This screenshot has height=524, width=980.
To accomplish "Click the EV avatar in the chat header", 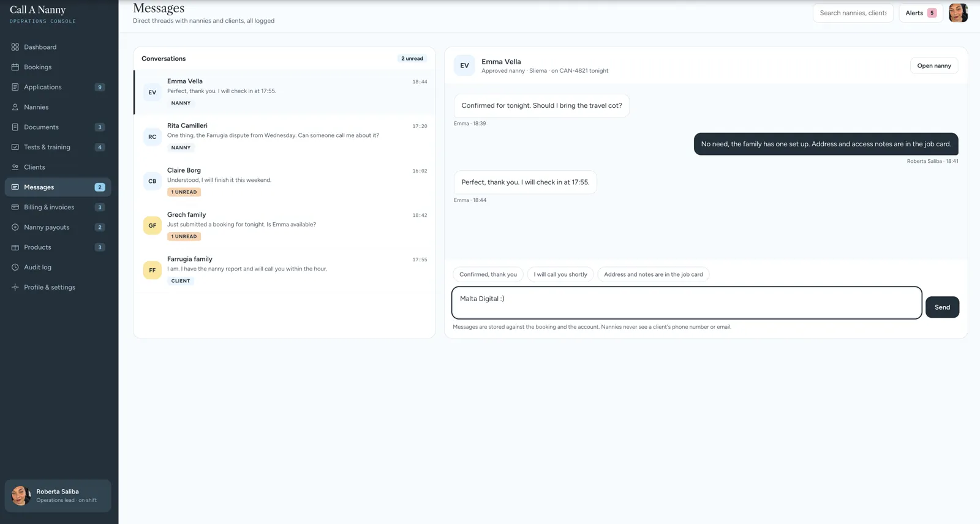I will click(464, 65).
